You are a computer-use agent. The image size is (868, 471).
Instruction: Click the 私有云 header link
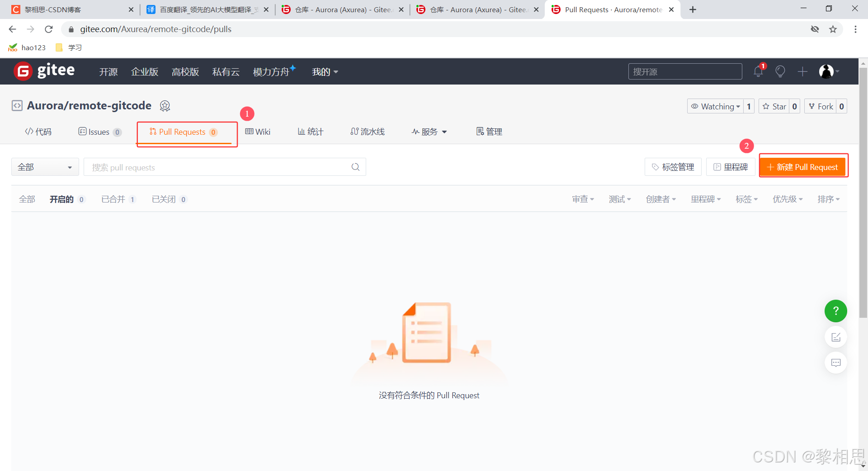click(x=226, y=72)
